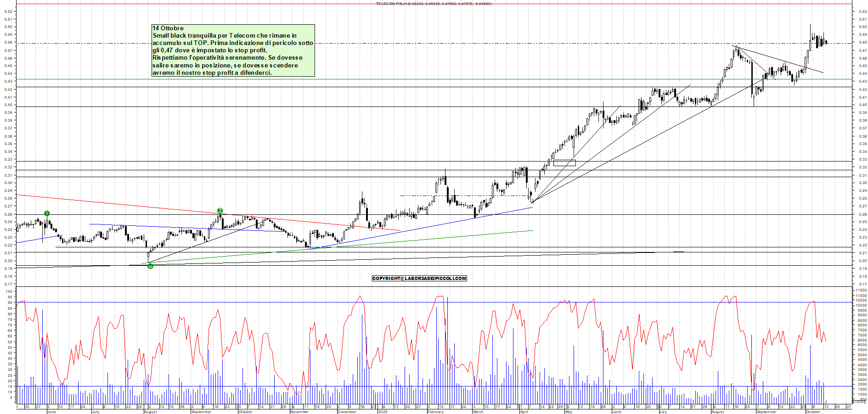This screenshot has width=868, height=414.
Task: Click the green 14 Ottobre annotation box
Action: 233,50
